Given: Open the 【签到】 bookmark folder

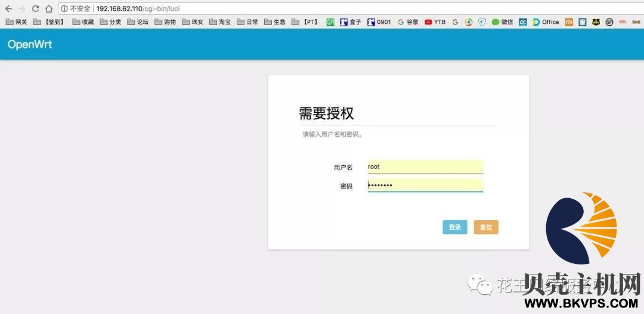Looking at the screenshot, I should [x=48, y=22].
